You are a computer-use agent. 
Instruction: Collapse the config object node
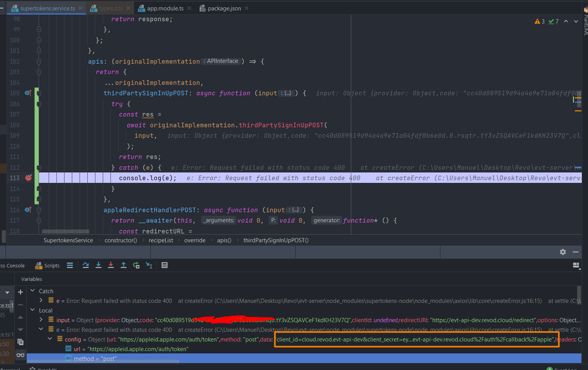pyautogui.click(x=50, y=339)
